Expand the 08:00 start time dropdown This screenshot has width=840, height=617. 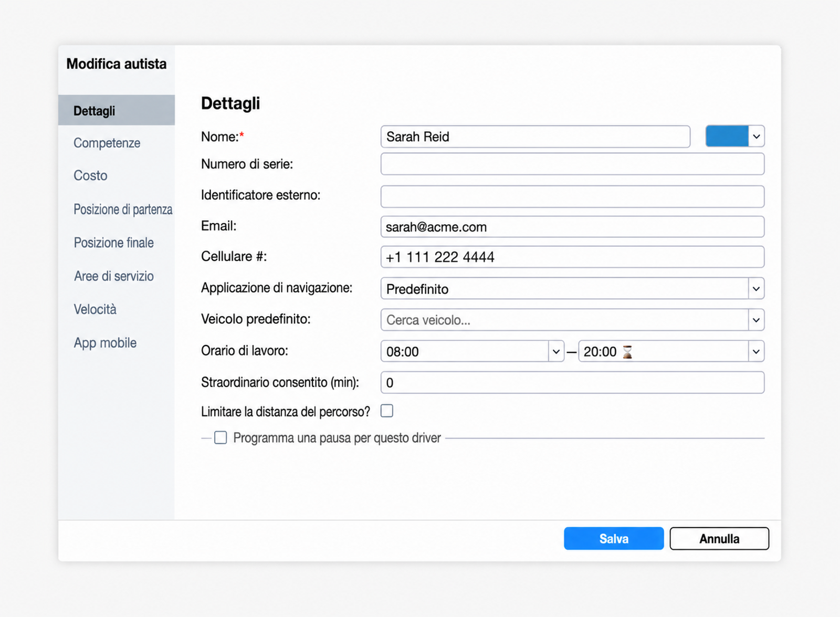[x=556, y=351]
